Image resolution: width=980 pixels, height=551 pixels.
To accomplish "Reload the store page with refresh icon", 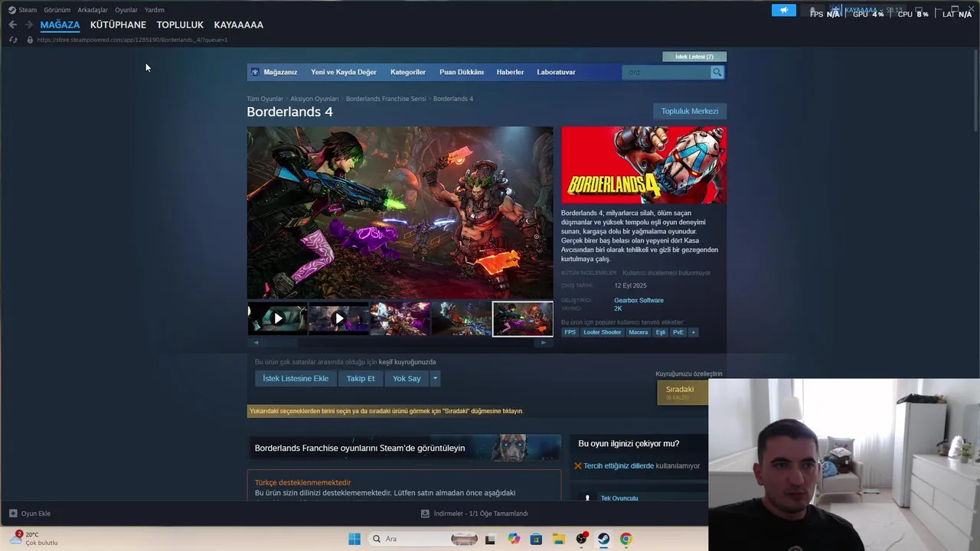I will click(x=13, y=40).
